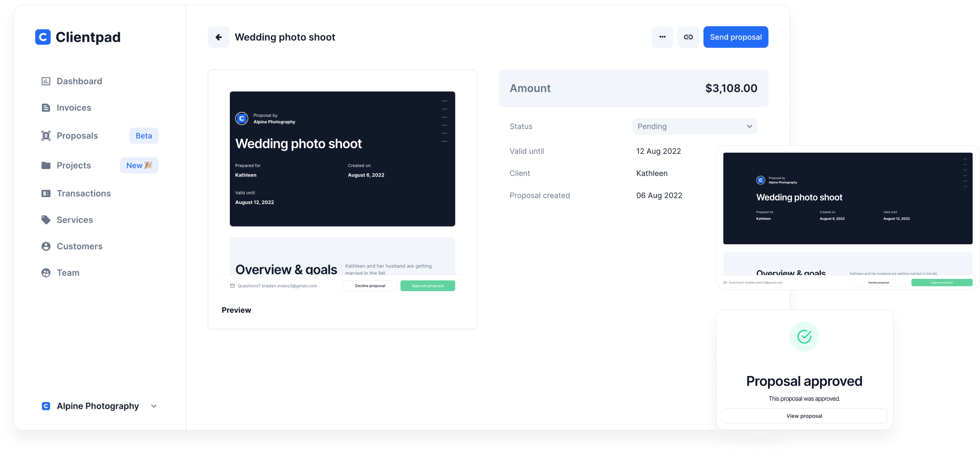Toggle the copy link icon
980x453 pixels.
(x=687, y=37)
